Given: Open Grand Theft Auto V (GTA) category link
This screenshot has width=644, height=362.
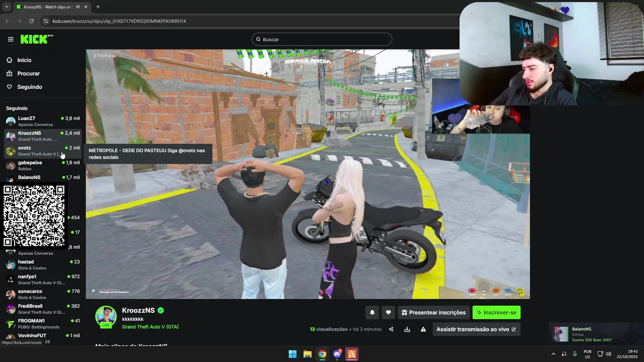Looking at the screenshot, I should [150, 327].
